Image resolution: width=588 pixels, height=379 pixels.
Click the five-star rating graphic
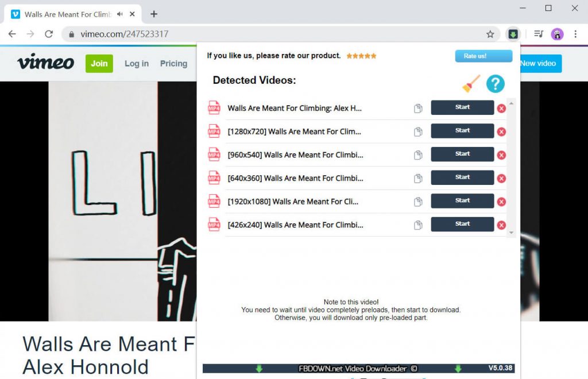[x=361, y=56]
